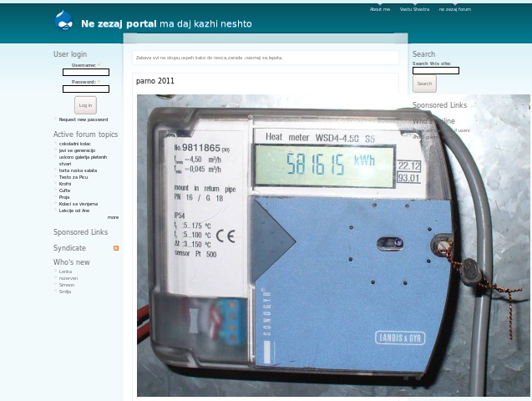Open forum topic Testo za Picu
Screen dimensions: 532x401
pos(73,177)
